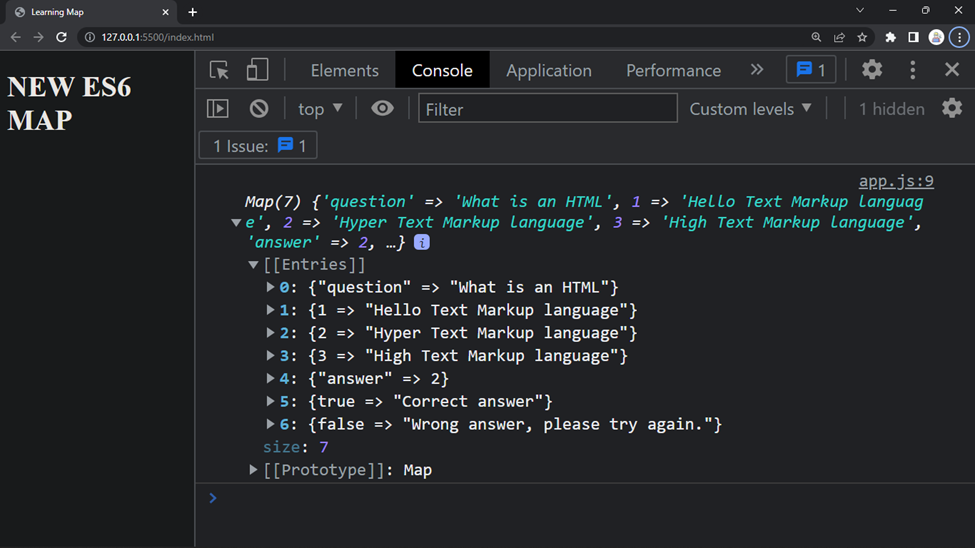Close the Learning Map tab
Image resolution: width=975 pixels, height=548 pixels.
(165, 12)
